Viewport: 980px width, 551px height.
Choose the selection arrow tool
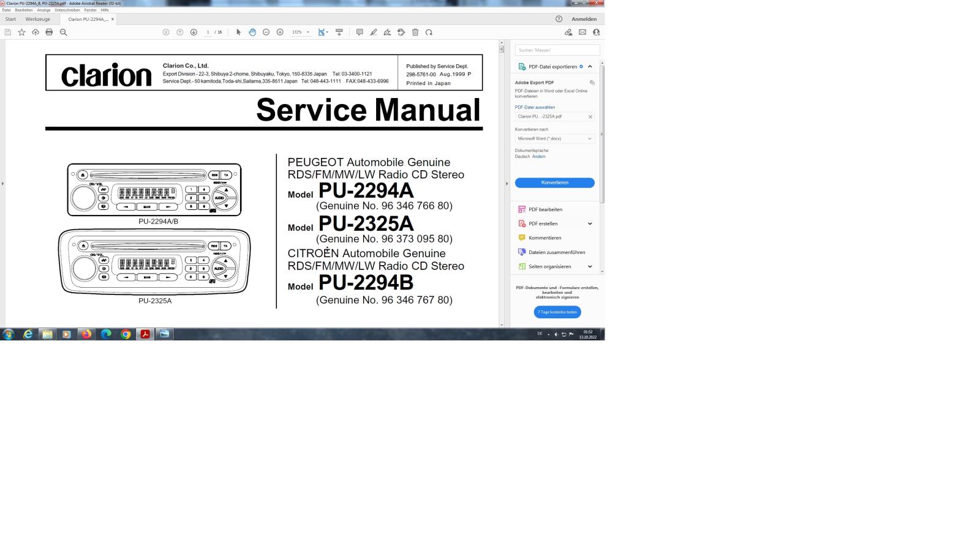tap(239, 32)
